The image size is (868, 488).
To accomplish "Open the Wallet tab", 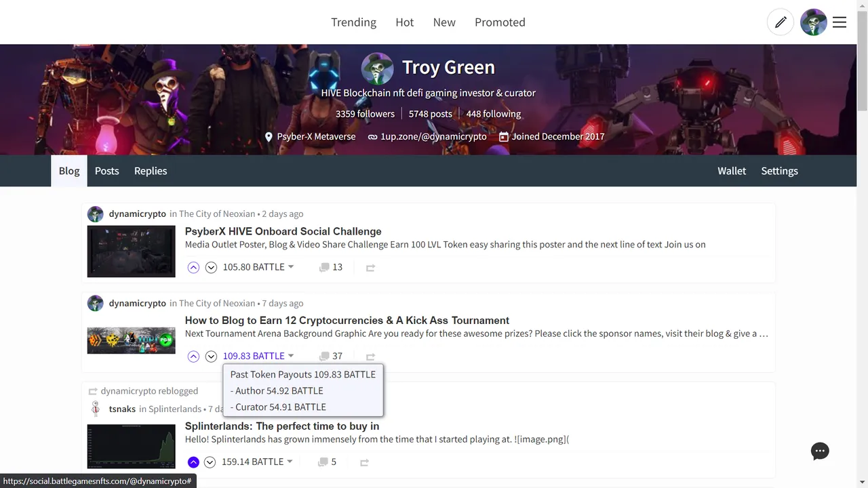I will pyautogui.click(x=732, y=171).
